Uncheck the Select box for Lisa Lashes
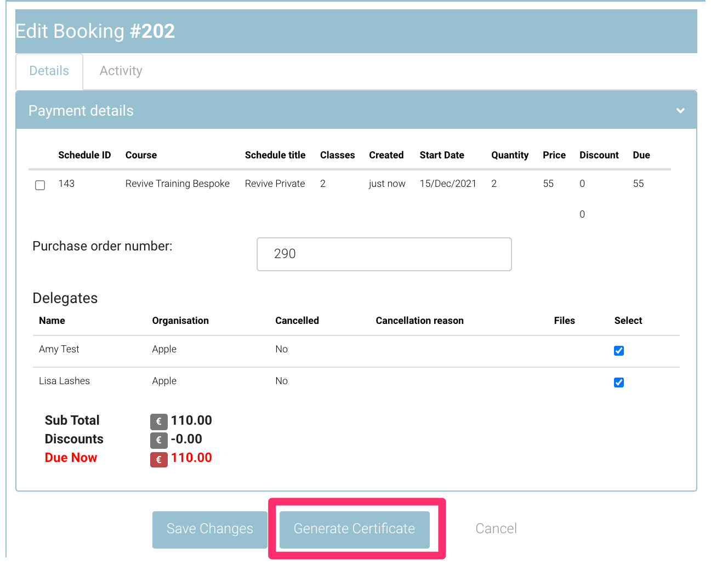This screenshot has height=582, width=728. pos(619,383)
